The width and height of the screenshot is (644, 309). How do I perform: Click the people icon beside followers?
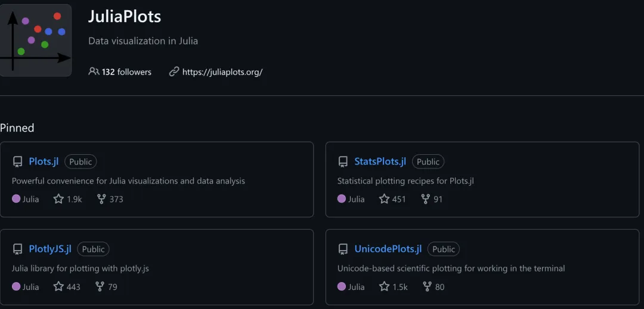click(x=94, y=71)
